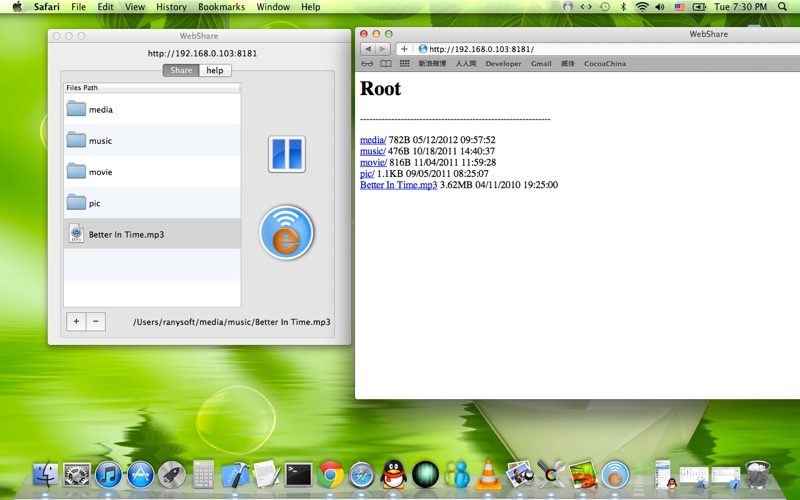Click the open-in-browser globe icon
This screenshot has width=800, height=500.
pos(286,232)
